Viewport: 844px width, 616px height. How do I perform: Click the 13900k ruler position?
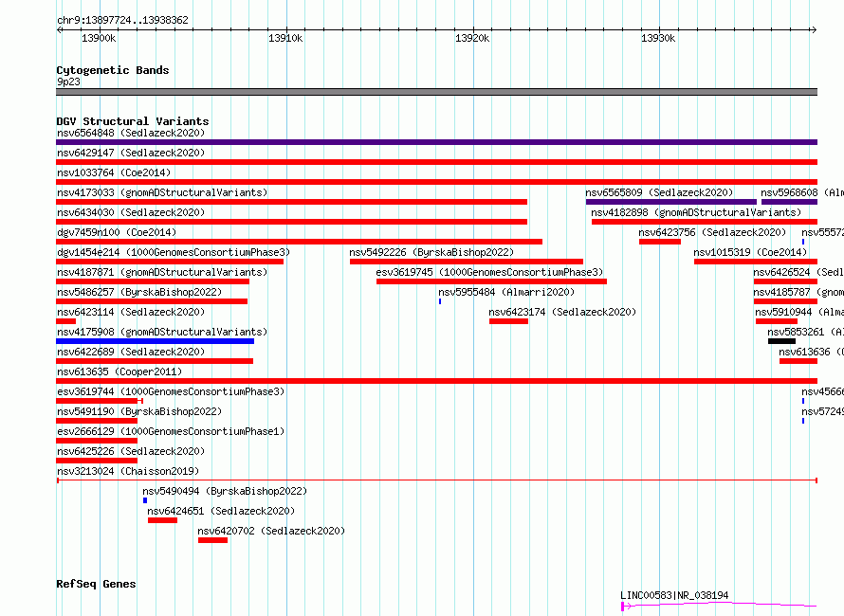pos(99,38)
